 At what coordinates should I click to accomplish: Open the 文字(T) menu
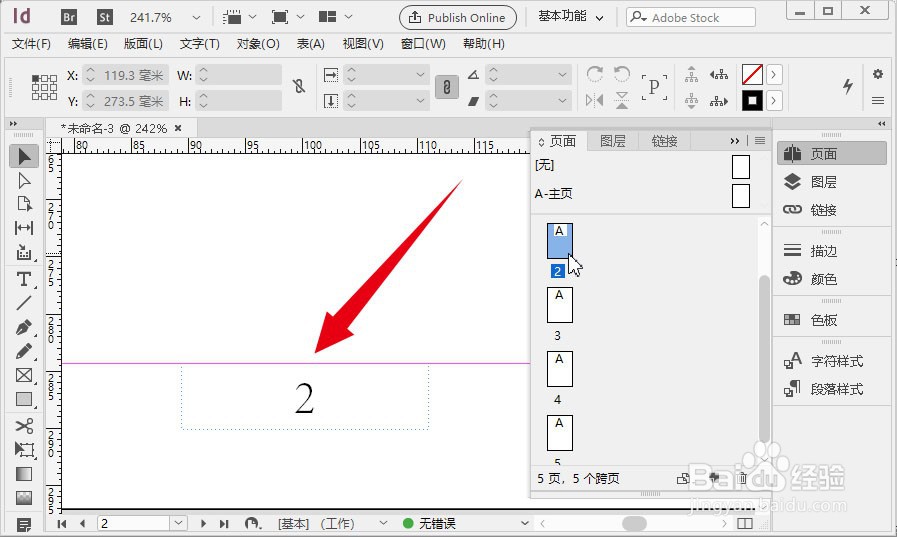click(200, 44)
